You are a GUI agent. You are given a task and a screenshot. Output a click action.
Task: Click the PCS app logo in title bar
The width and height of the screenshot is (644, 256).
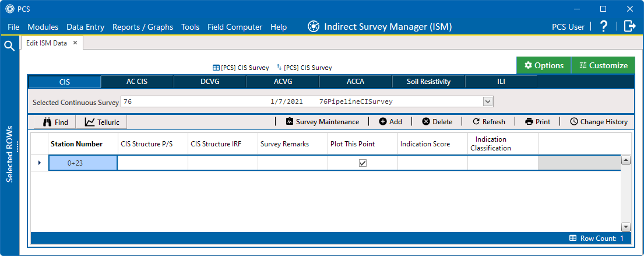9,9
